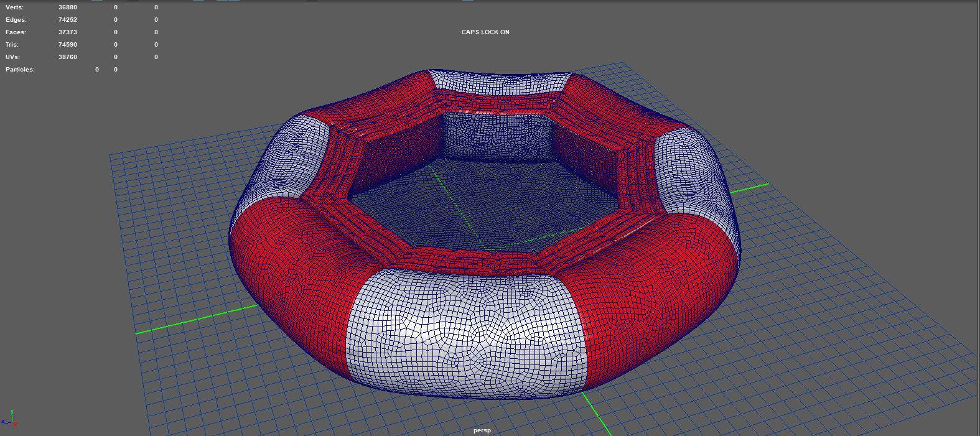The height and width of the screenshot is (436, 980).
Task: Click the Faces: label in the HUD
Action: (x=16, y=32)
